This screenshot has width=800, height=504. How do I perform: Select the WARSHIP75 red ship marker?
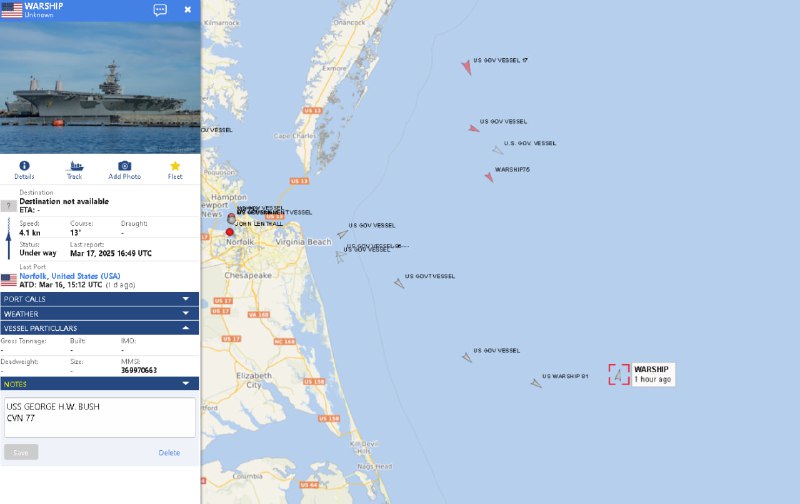coord(489,177)
